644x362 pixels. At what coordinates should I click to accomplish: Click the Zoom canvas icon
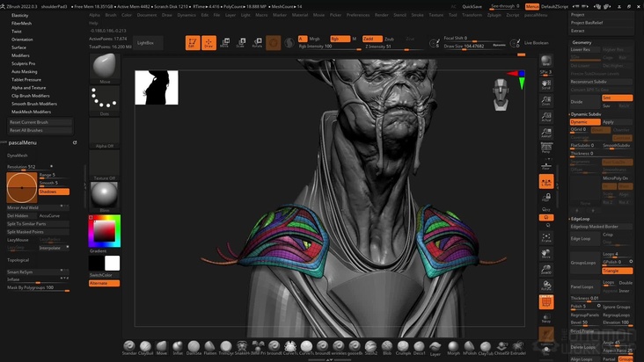tap(545, 101)
